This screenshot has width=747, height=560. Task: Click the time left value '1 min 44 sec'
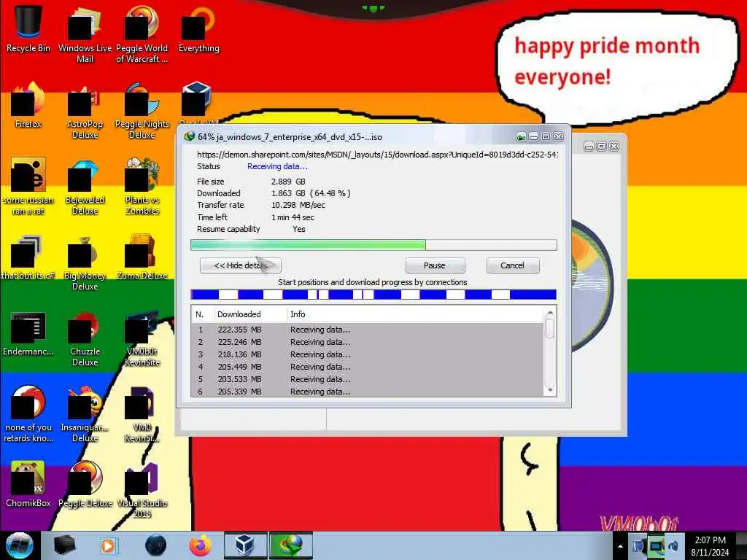pyautogui.click(x=293, y=217)
